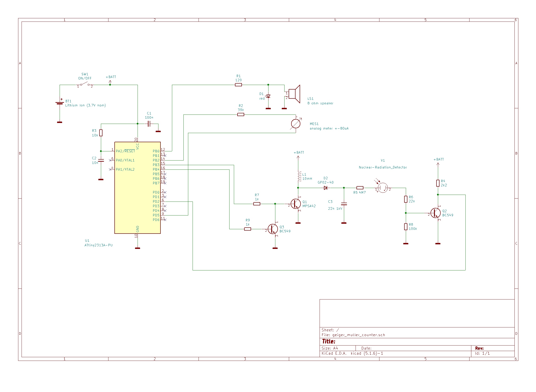Click the D2 GP02-40 diode symbol
The image size is (536, 392).
(x=325, y=188)
